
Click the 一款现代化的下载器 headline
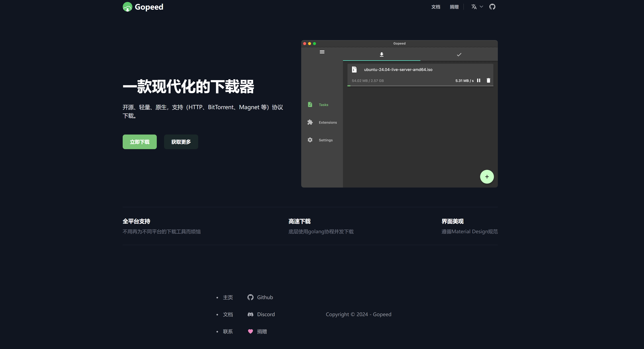pyautogui.click(x=188, y=87)
